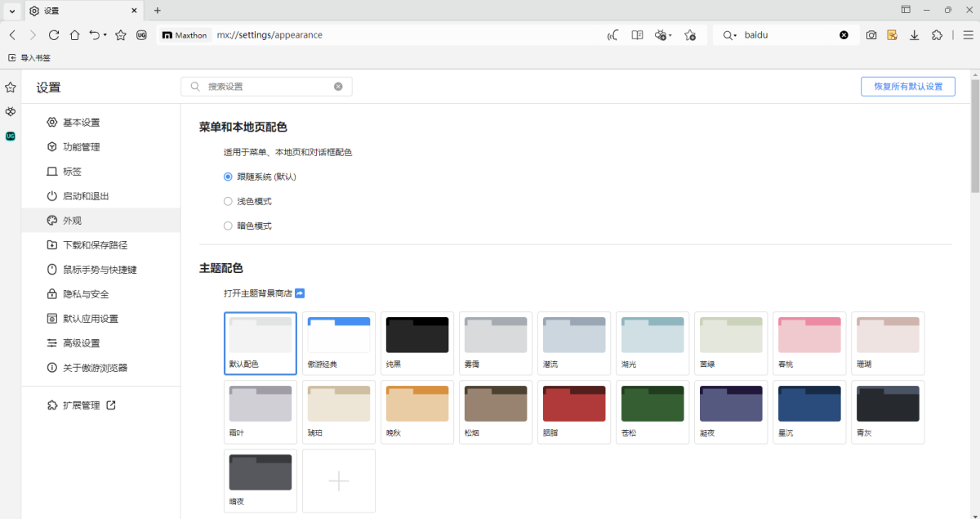Viewport: 980px width, 519px height.
Task: Click the 搜索设置 search field
Action: coord(266,86)
